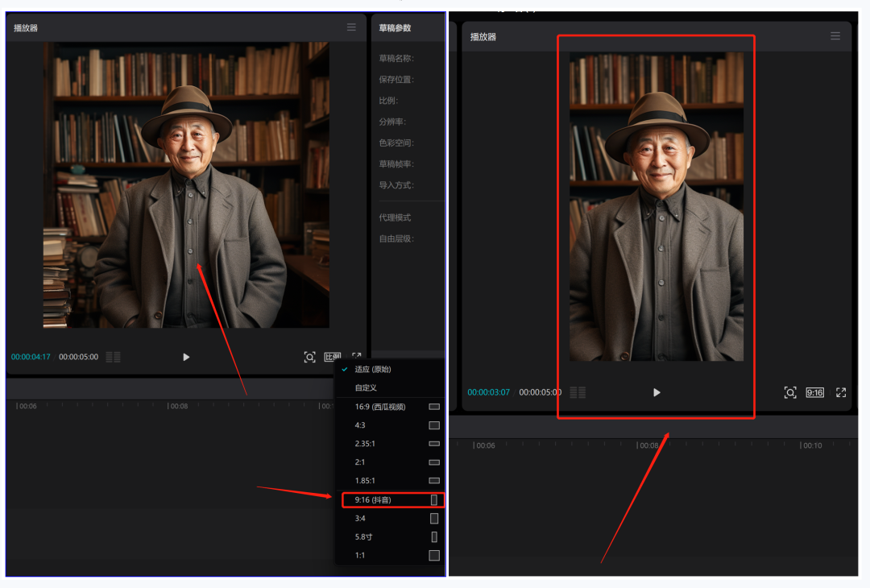Click current time 00:00:03:07 in right player

488,393
